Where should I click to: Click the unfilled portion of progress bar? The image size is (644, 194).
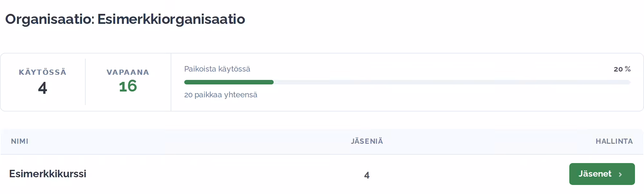click(452, 82)
